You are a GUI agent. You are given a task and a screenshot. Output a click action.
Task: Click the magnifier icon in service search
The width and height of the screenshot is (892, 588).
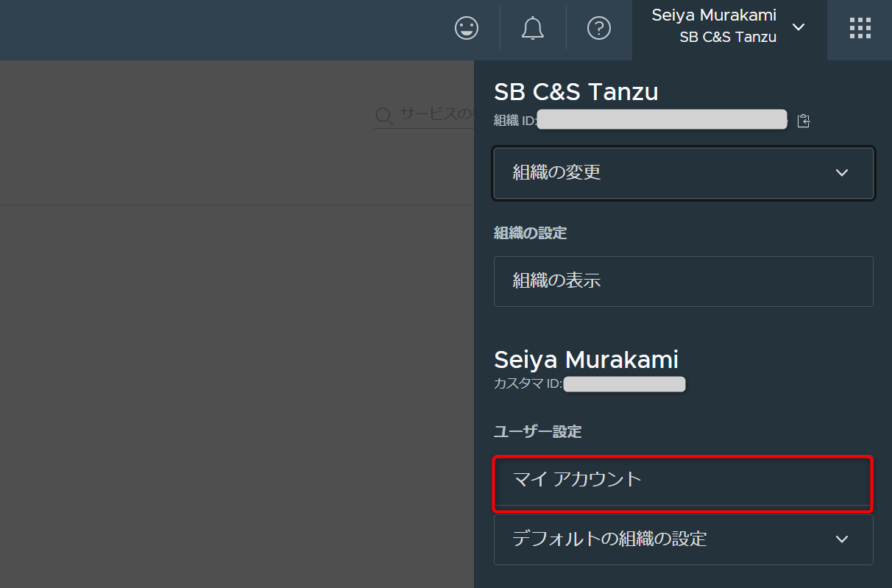pos(384,116)
